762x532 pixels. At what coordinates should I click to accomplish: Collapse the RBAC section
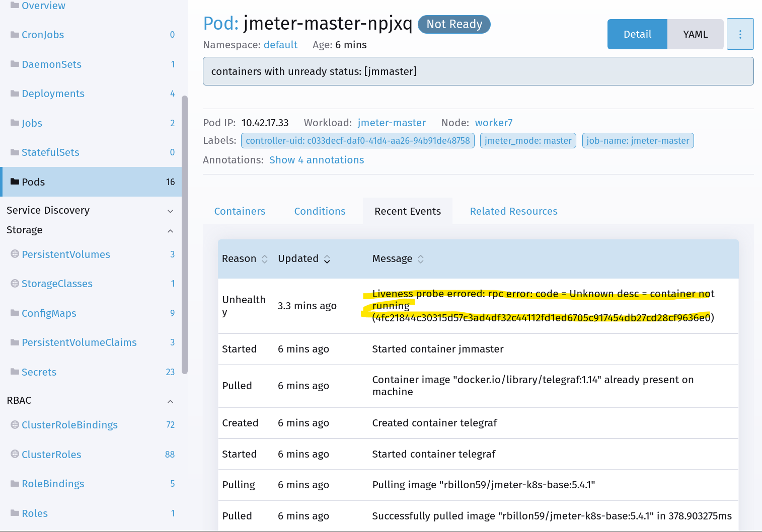click(170, 401)
